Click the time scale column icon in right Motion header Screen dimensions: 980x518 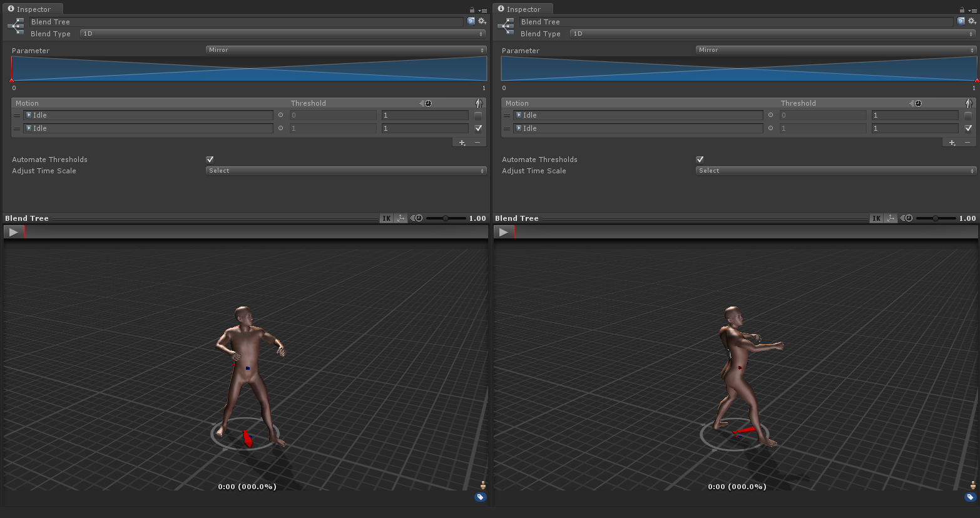pos(916,103)
